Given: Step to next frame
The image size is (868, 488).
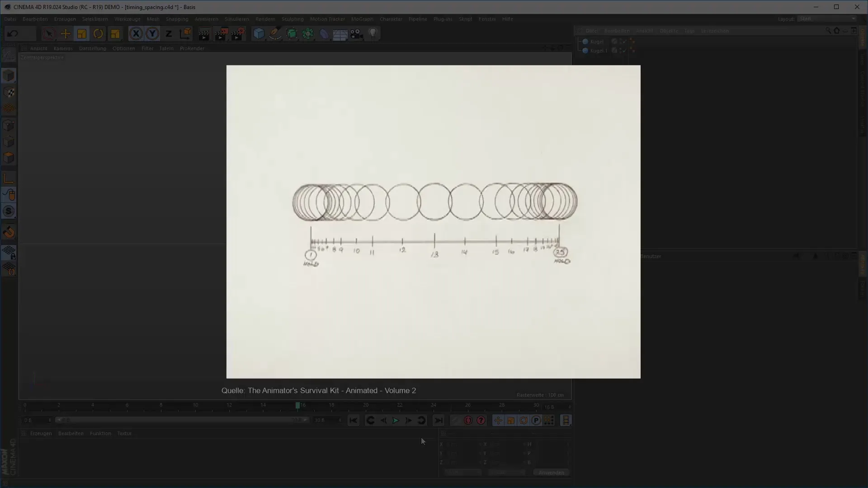Looking at the screenshot, I should click(408, 421).
